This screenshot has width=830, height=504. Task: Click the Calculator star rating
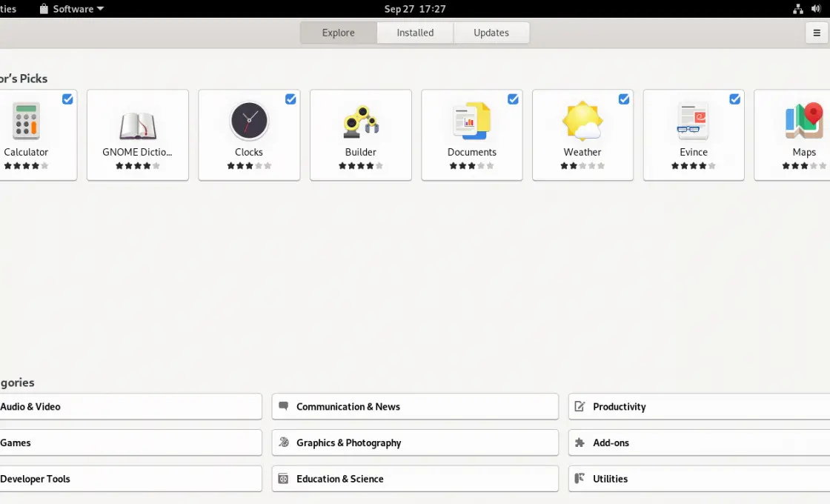point(26,166)
